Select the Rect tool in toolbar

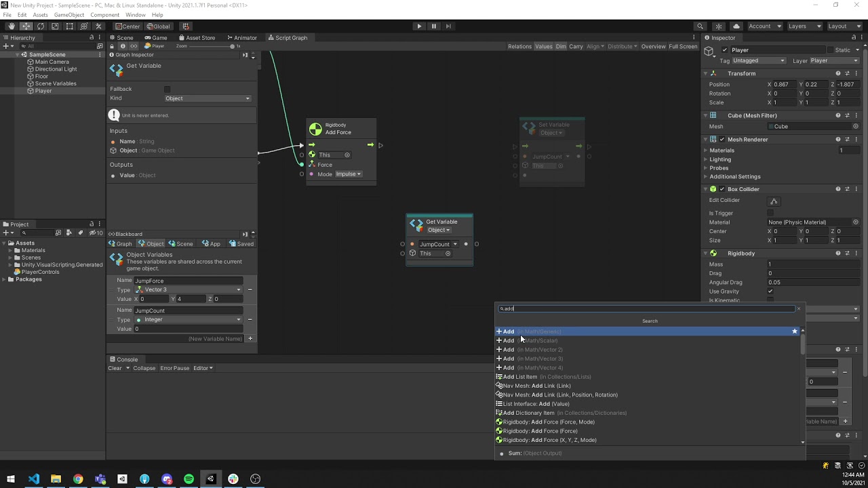(x=69, y=26)
